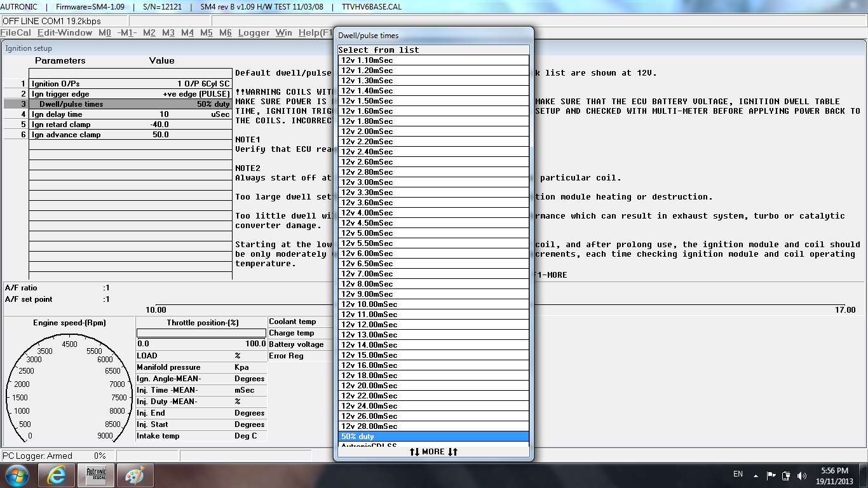Click the -40.0 retard clamp value
Screen dimensions: 868x488
pyautogui.click(x=159, y=125)
